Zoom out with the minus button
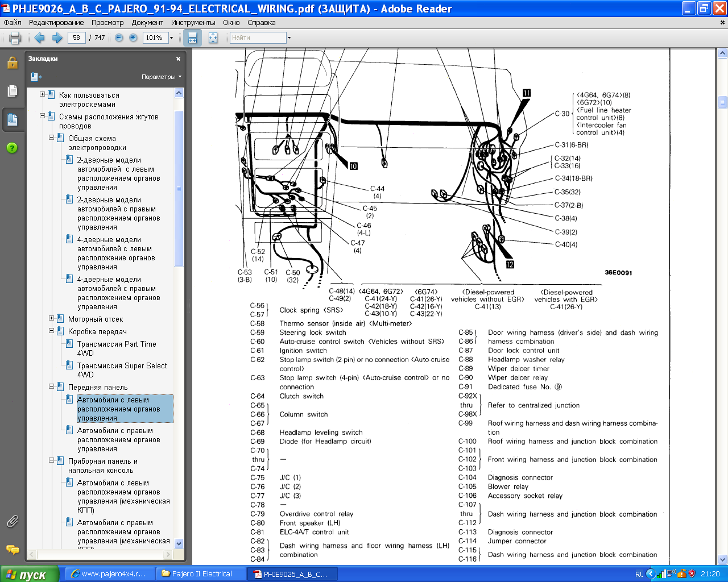This screenshot has height=582, width=728. click(x=119, y=38)
